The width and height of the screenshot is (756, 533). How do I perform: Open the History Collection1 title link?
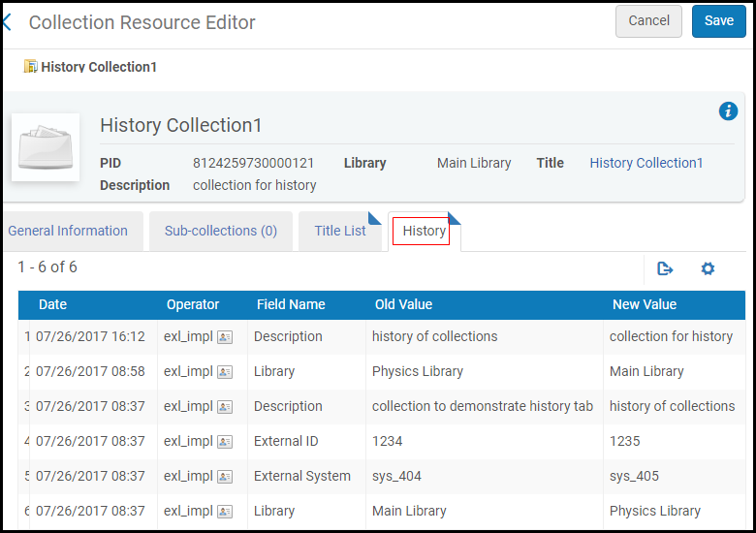click(646, 163)
